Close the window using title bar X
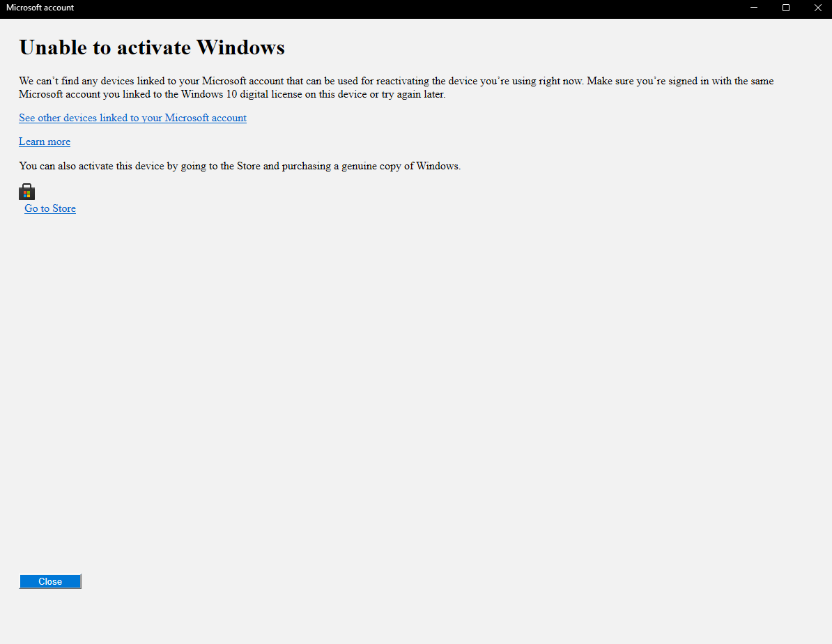Image resolution: width=832 pixels, height=644 pixels. (x=817, y=8)
